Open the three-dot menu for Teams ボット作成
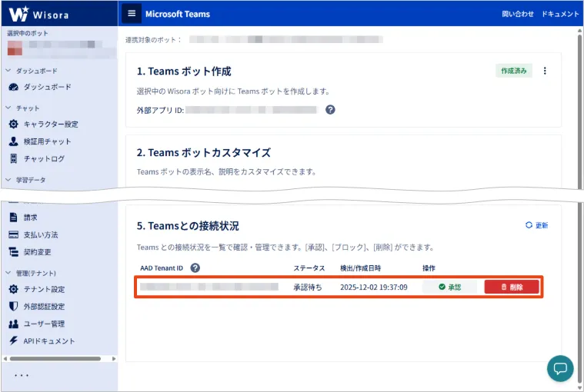The width and height of the screenshot is (584, 392). 545,71
